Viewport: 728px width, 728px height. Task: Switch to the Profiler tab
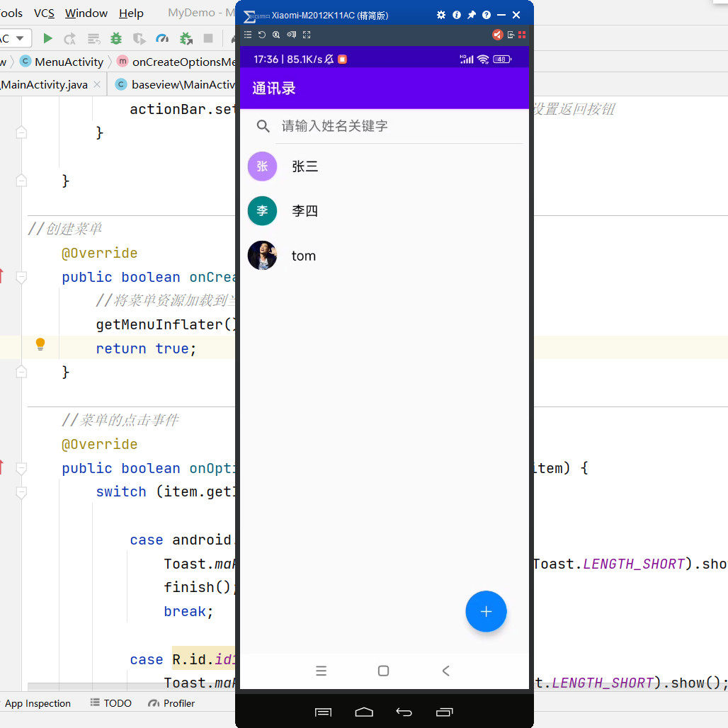point(171,703)
